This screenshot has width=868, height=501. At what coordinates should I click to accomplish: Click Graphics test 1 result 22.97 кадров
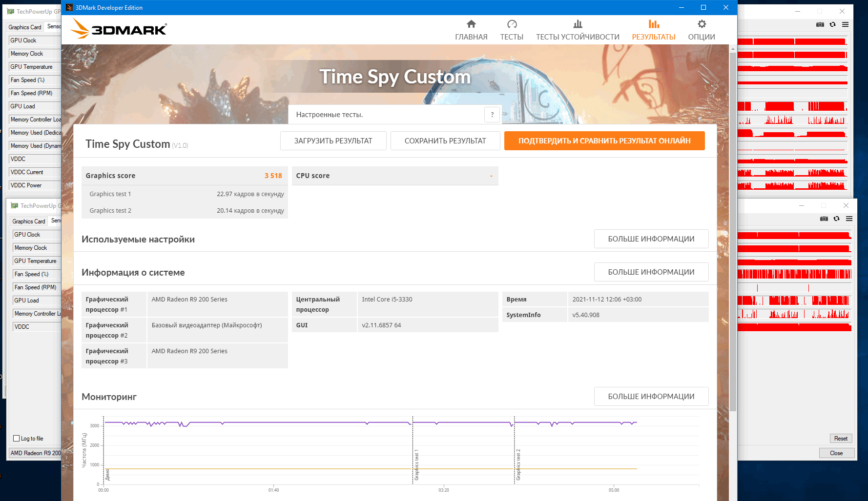click(250, 194)
